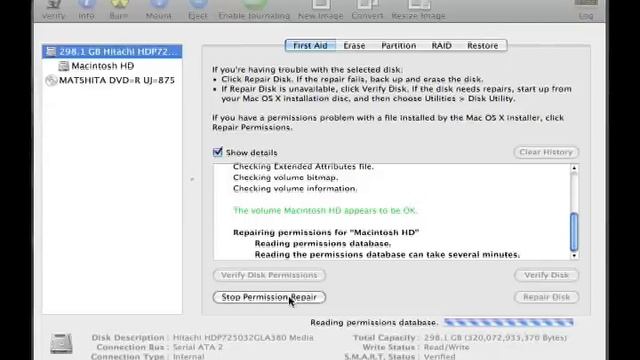640x360 pixels.
Task: Click the 'Read/Write' write status value
Action: click(447, 347)
